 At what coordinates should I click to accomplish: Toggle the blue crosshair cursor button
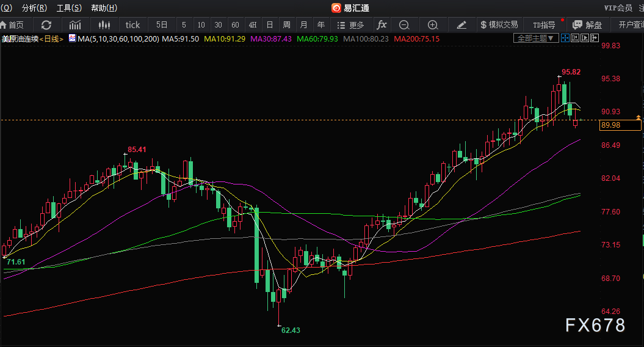pyautogui.click(x=565, y=38)
